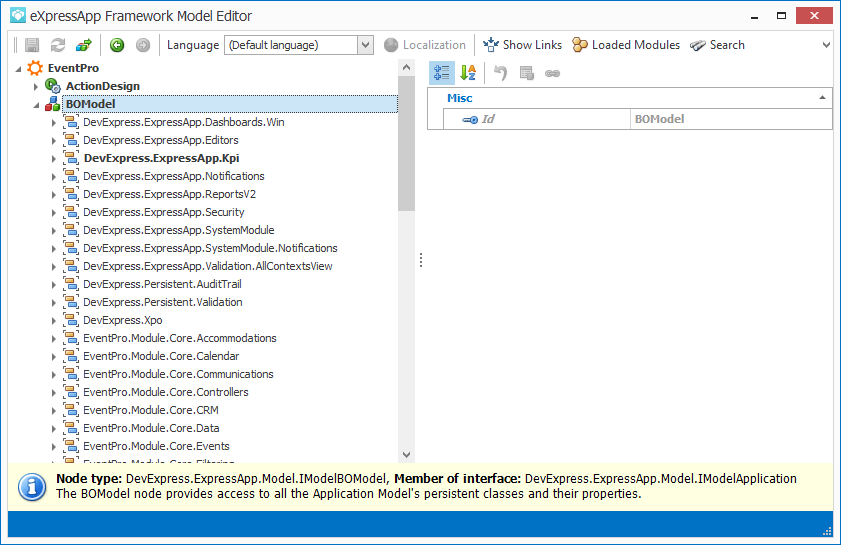This screenshot has height=545, width=841.
Task: Open the Loaded Modules list
Action: coord(626,45)
